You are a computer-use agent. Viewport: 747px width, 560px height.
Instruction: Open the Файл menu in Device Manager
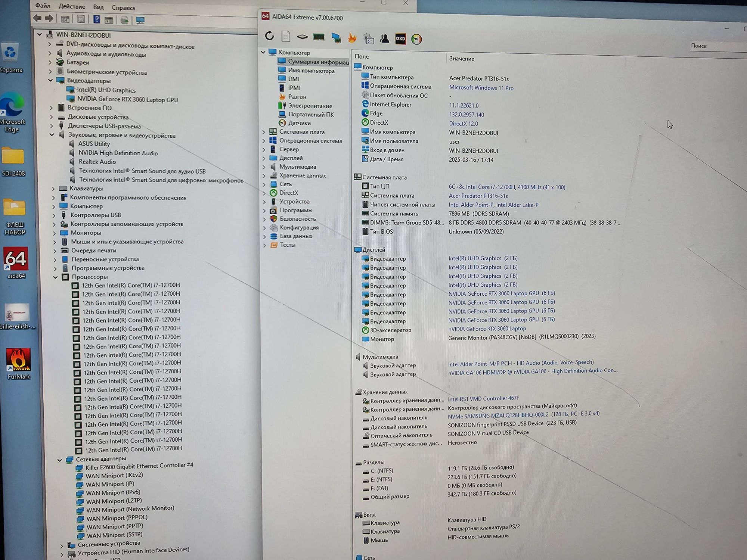pos(43,6)
